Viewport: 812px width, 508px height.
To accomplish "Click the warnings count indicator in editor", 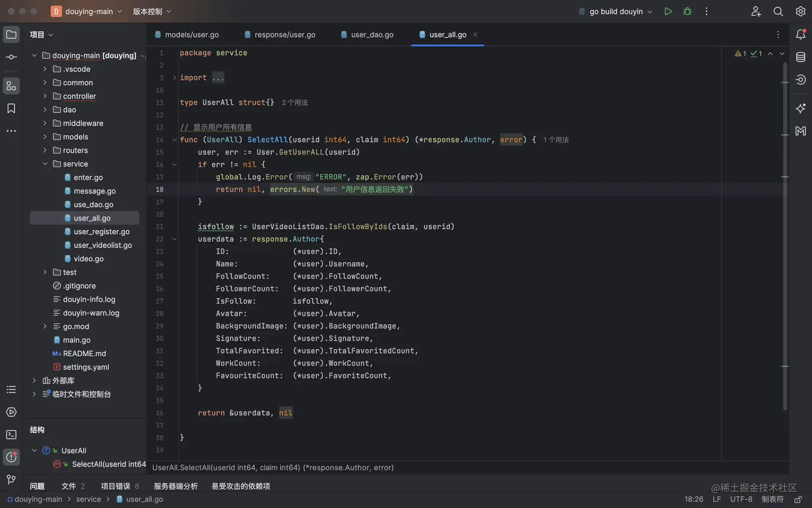I will tap(741, 54).
